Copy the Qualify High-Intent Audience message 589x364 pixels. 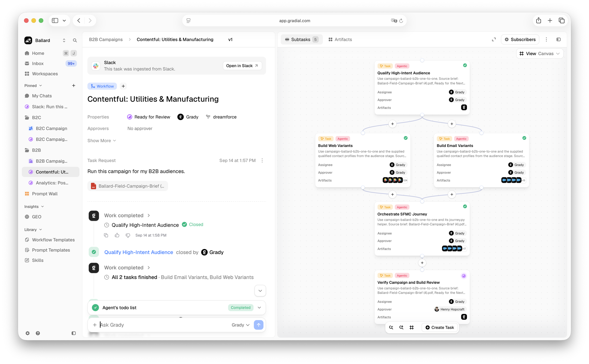click(106, 235)
